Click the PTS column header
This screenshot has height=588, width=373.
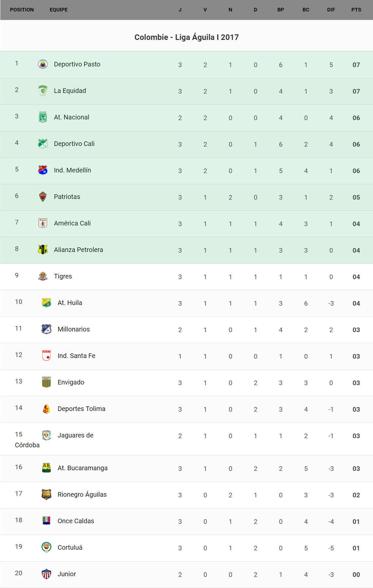pos(356,10)
